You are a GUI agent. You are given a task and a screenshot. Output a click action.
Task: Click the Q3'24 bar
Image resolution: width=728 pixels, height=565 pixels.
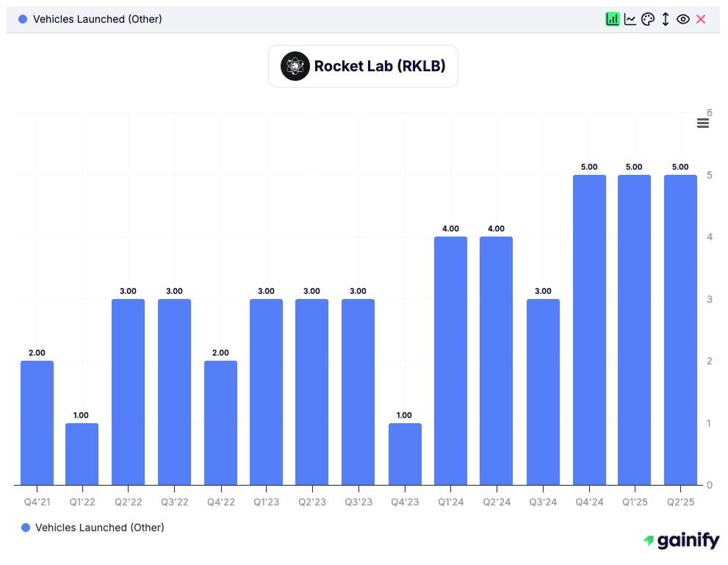[543, 392]
